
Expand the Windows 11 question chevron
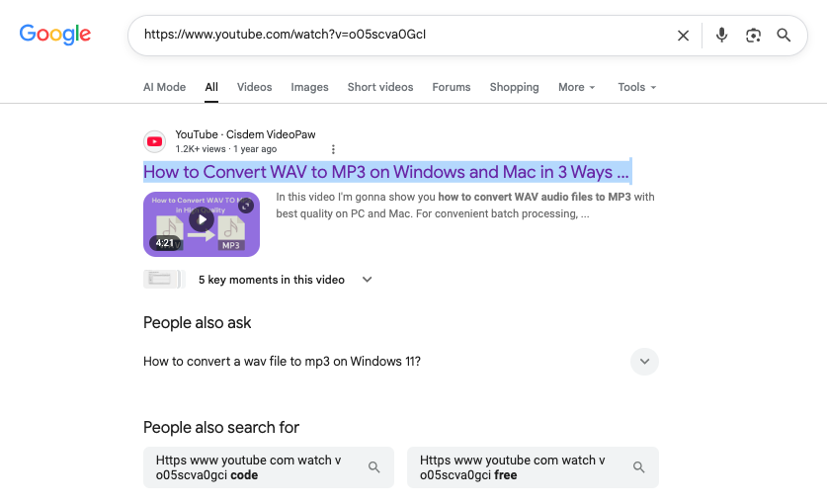644,362
